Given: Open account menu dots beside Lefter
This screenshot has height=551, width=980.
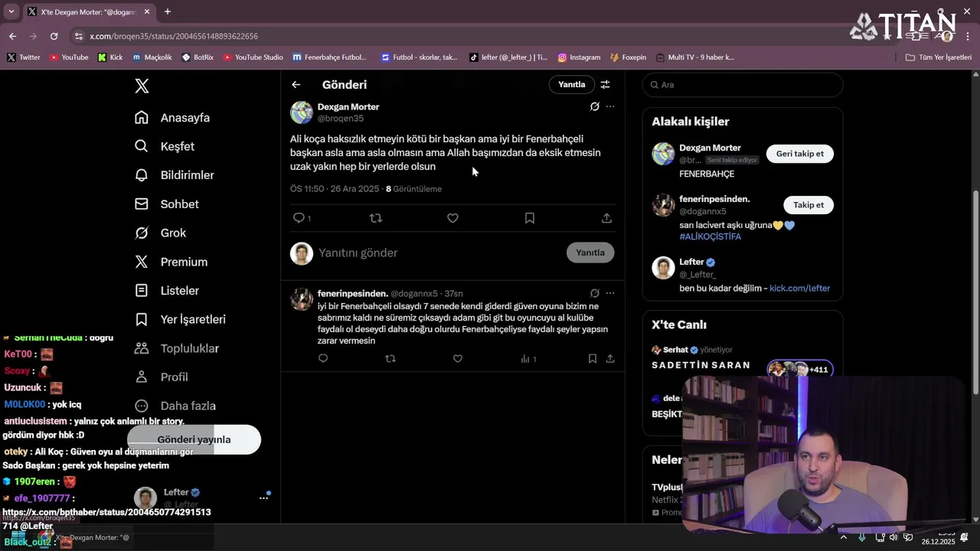Looking at the screenshot, I should [x=263, y=498].
